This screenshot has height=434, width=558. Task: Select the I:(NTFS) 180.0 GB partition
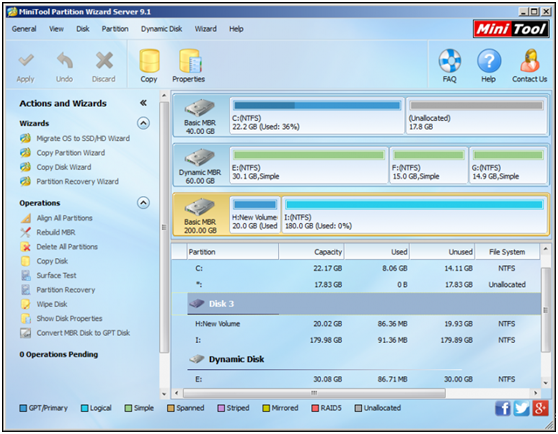pos(415,215)
